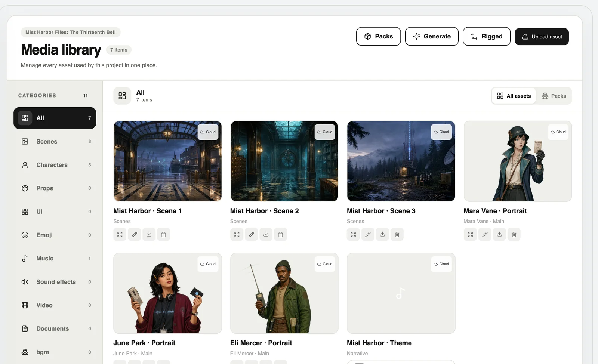The width and height of the screenshot is (598, 364).
Task: Filter by the Music category
Action: click(x=55, y=259)
